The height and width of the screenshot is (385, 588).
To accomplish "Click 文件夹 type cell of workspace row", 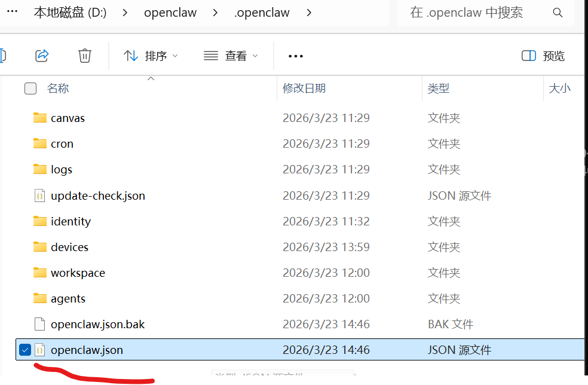I will [444, 273].
